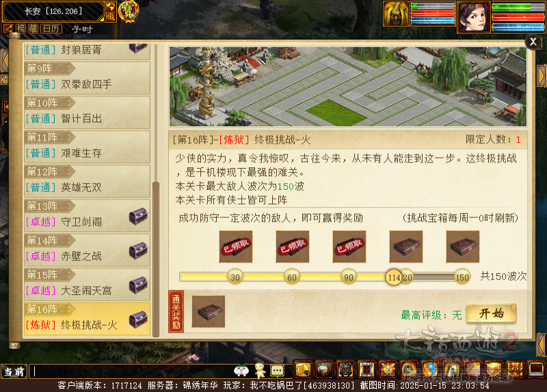
Task: Open the 日历 calendar tab
Action: [x=51, y=29]
